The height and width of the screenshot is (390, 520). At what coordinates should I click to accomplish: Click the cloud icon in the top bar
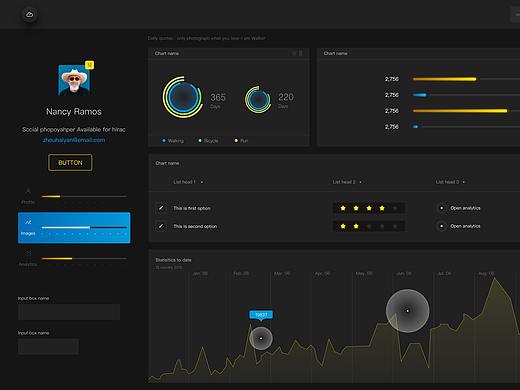29,15
